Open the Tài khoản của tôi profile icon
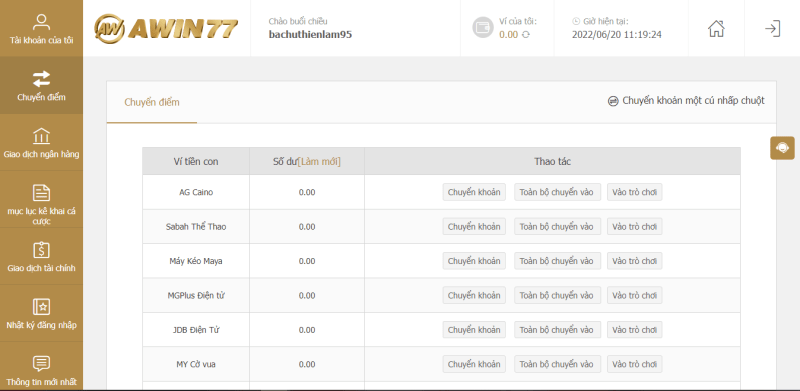 click(x=41, y=22)
